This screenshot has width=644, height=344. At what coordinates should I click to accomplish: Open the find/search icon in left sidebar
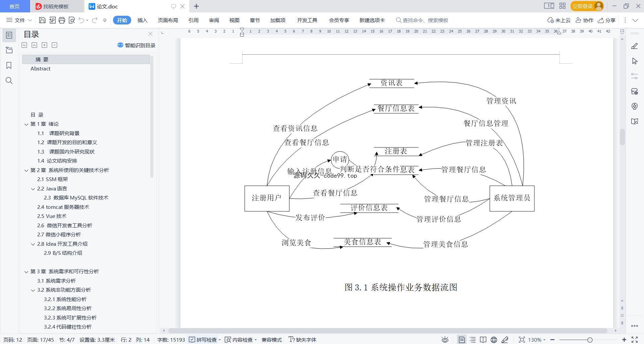point(9,80)
